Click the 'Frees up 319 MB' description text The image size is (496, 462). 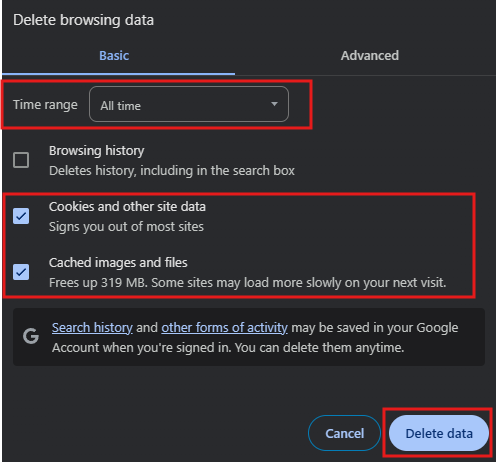(247, 283)
